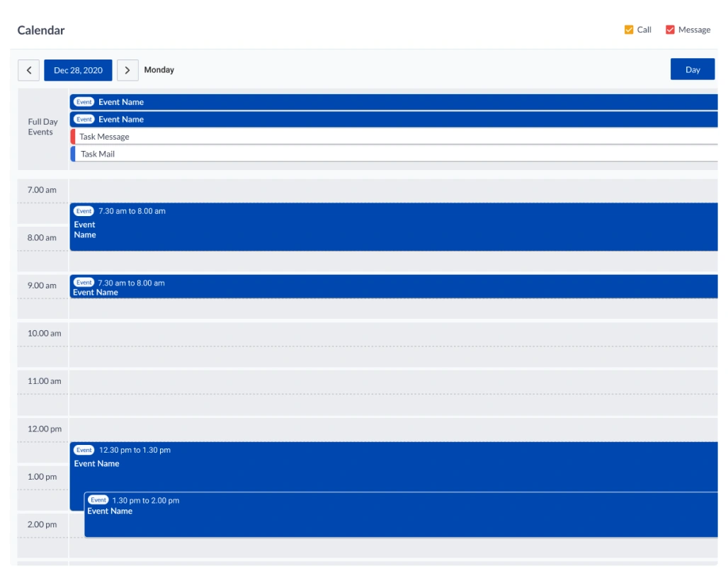Screen dimensions: 728x576
Task: Click Event badge on second full-day event
Action: click(x=84, y=119)
